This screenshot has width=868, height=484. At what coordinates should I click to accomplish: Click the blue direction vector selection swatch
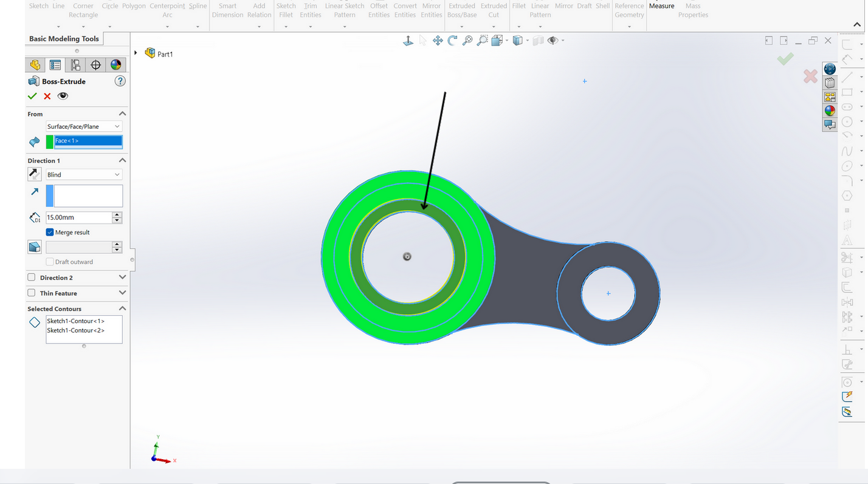tap(50, 196)
